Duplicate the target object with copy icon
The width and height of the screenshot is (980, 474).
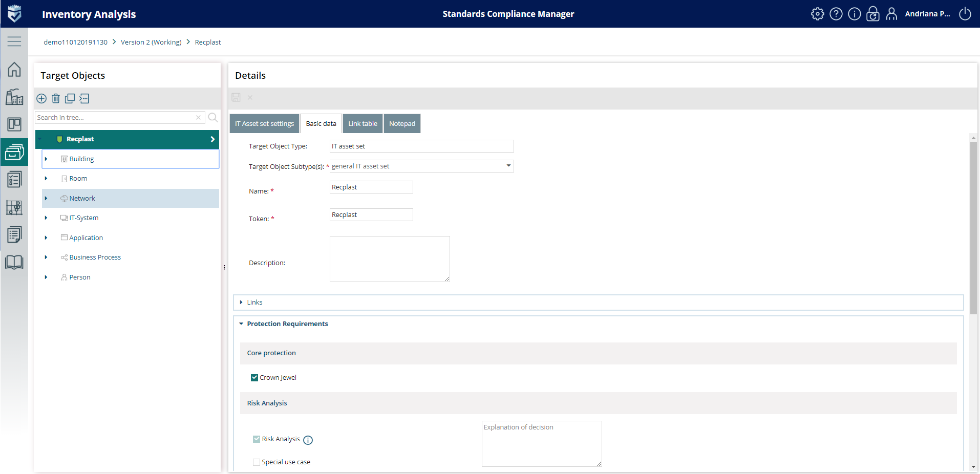(70, 98)
